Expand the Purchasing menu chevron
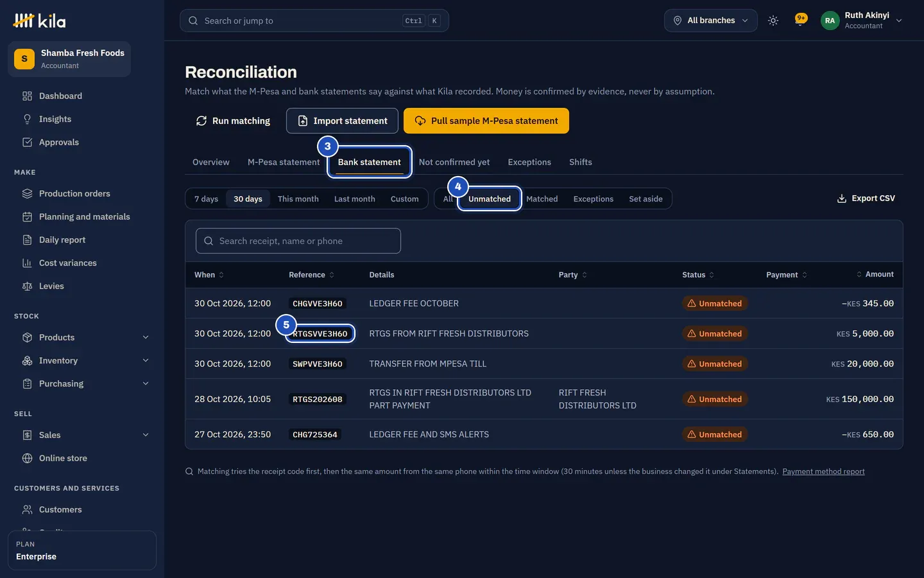Viewport: 924px width, 578px height. point(146,384)
